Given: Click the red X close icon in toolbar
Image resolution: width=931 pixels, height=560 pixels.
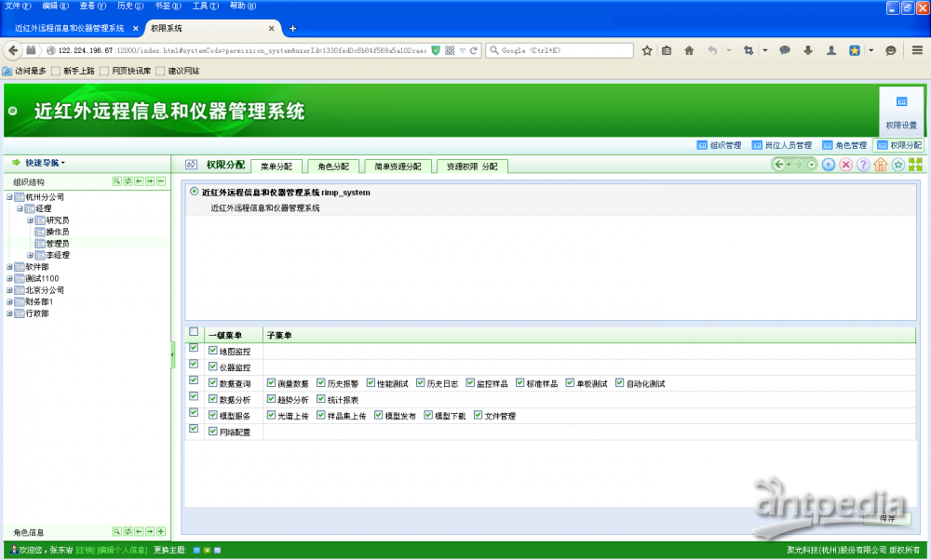Looking at the screenshot, I should point(845,165).
